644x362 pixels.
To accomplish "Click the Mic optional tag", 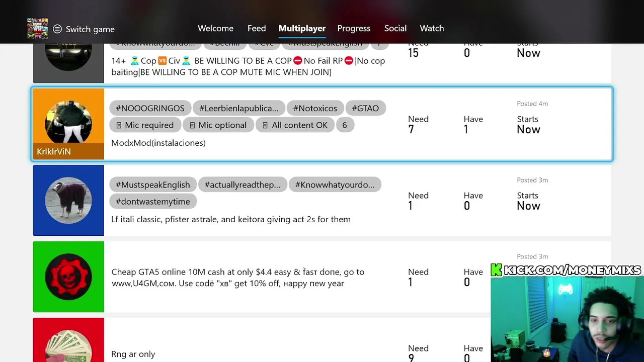I will [217, 125].
